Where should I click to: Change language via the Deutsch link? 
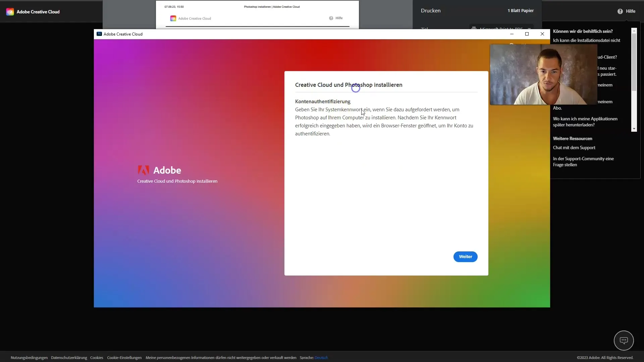321,358
